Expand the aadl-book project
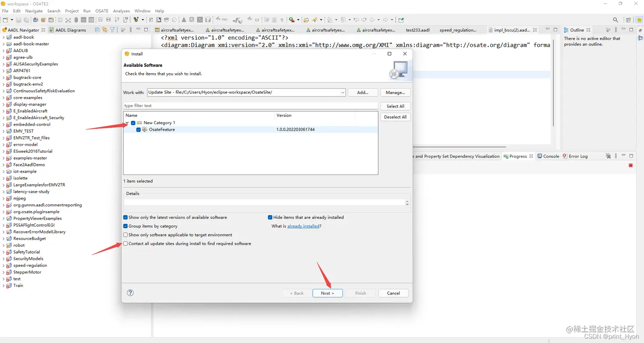 click(x=3, y=37)
